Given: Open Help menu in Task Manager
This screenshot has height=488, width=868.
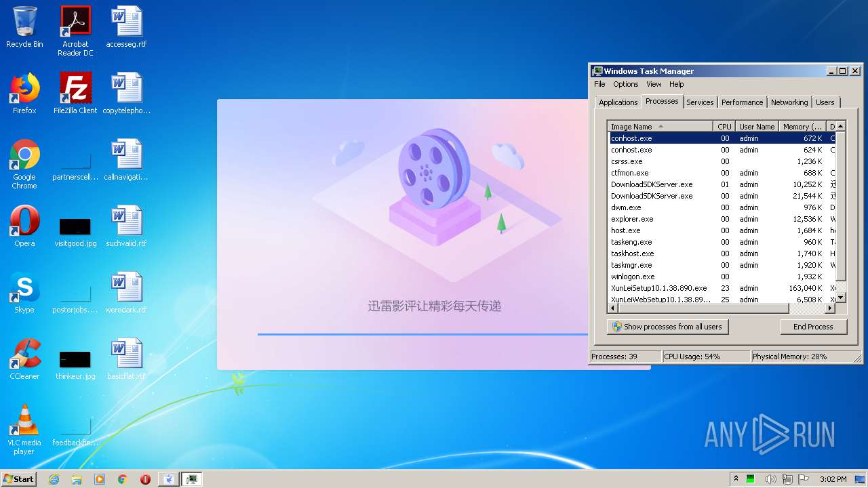Looking at the screenshot, I should click(x=677, y=84).
